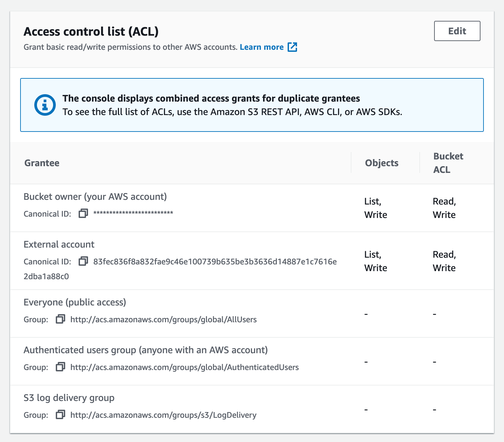The height and width of the screenshot is (442, 504).
Task: Click the Edit button for ACL
Action: 457,31
